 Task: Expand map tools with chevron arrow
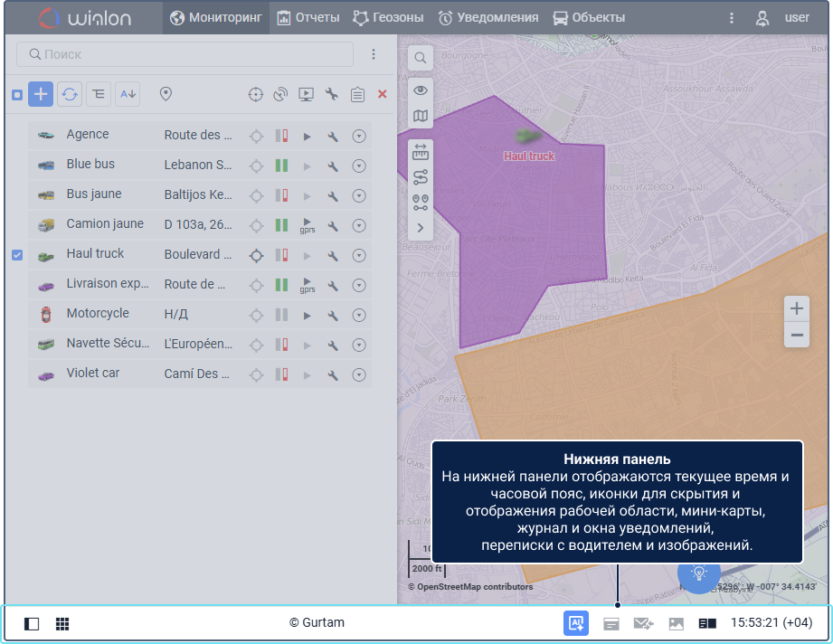point(421,228)
